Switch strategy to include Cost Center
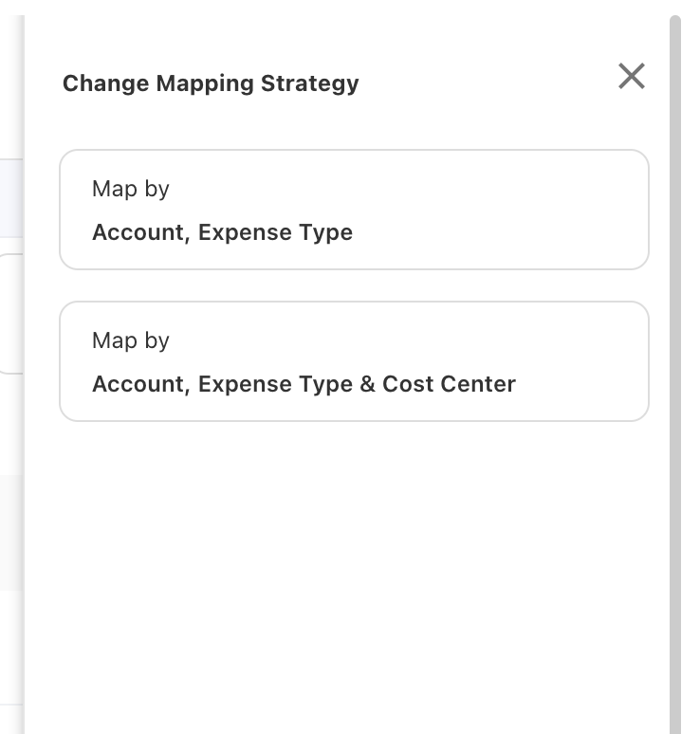Viewport: 700px width, 734px height. point(354,361)
